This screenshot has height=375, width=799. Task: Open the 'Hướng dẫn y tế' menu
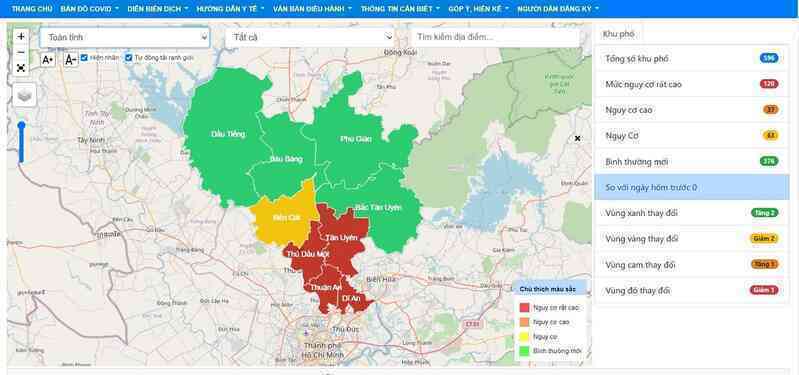(230, 9)
